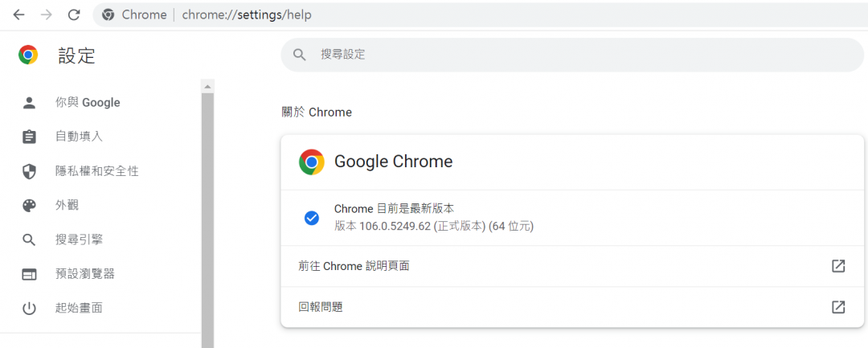The width and height of the screenshot is (868, 348).
Task: Click the search magnifier icon in 搜尋設定
Action: (x=300, y=55)
